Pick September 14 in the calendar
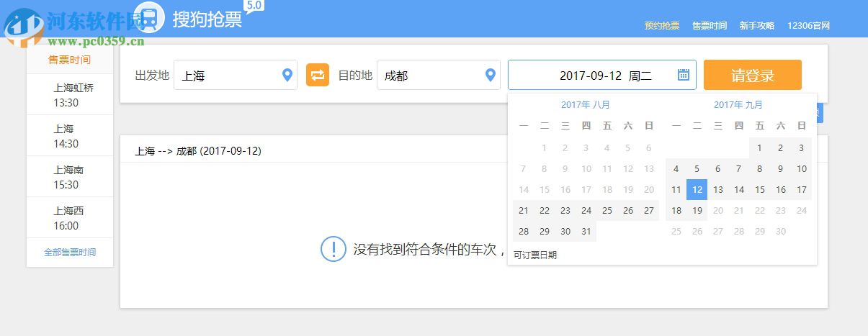The height and width of the screenshot is (336, 868). point(738,190)
